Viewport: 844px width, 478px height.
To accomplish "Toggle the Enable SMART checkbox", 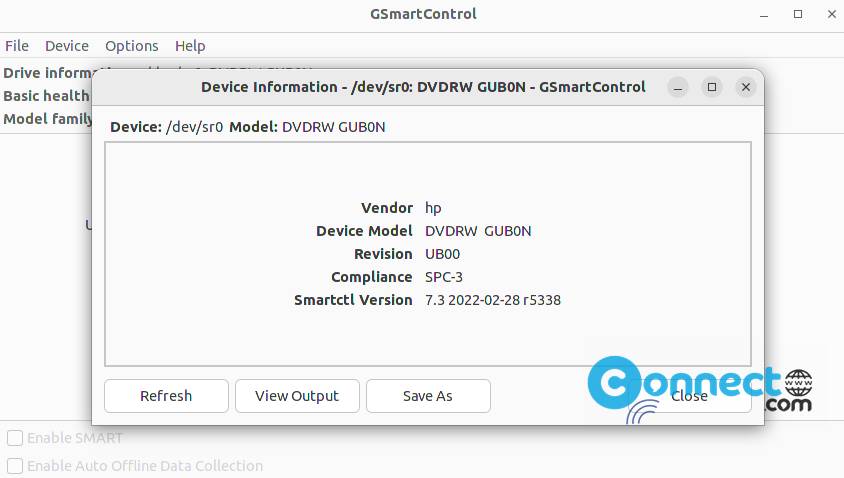I will coord(15,438).
